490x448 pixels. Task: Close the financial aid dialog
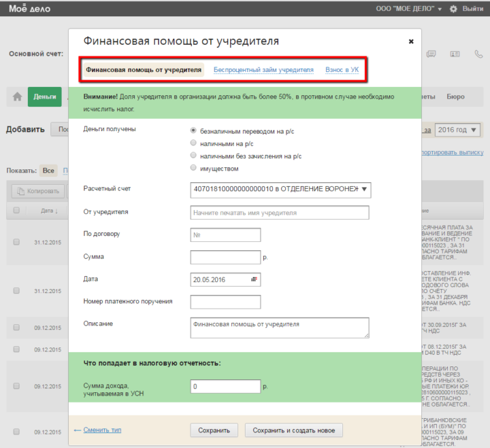coord(411,41)
